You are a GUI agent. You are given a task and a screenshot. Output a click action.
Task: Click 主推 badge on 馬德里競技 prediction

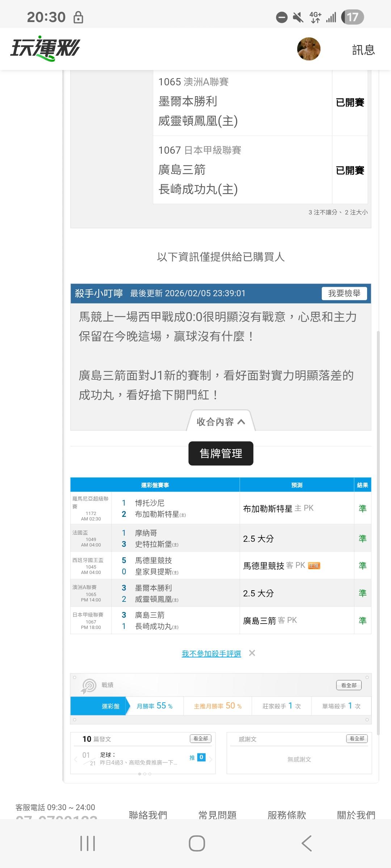pos(314,566)
